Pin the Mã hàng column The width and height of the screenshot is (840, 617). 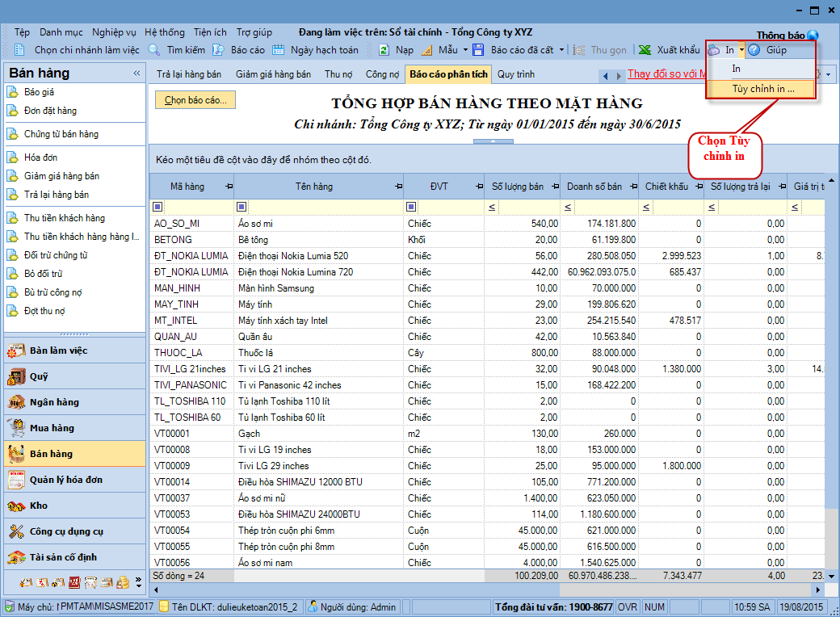coord(229,187)
